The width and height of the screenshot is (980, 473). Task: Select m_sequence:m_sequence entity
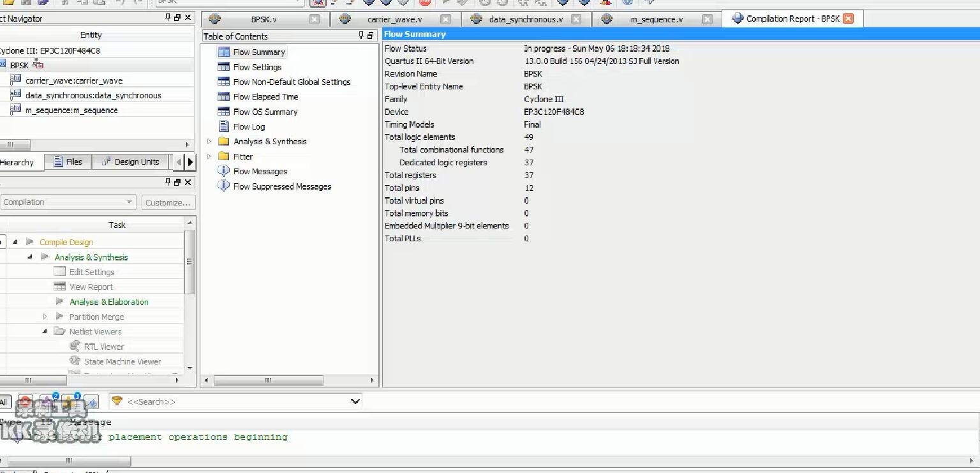point(71,110)
